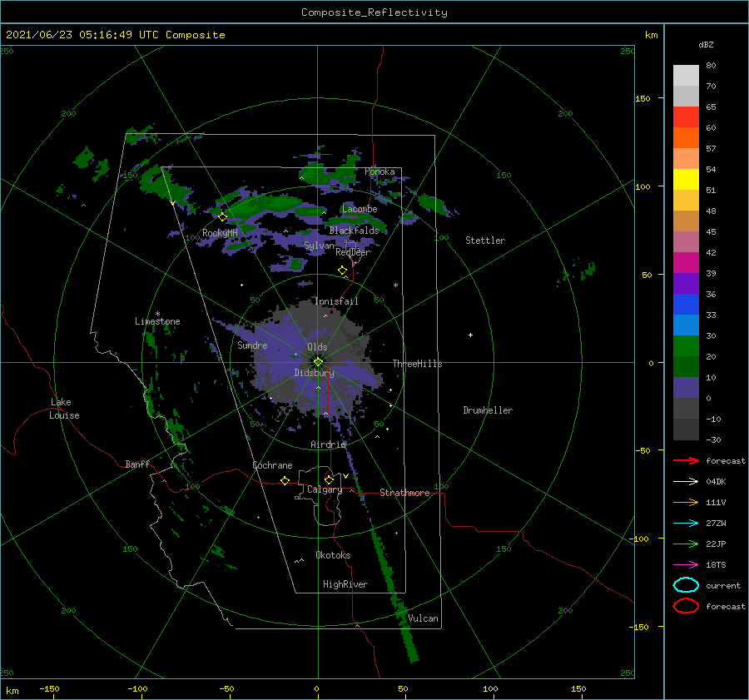Screen dimensions: 749x700
Task: Click the Okotoks town label
Action: coord(333,555)
